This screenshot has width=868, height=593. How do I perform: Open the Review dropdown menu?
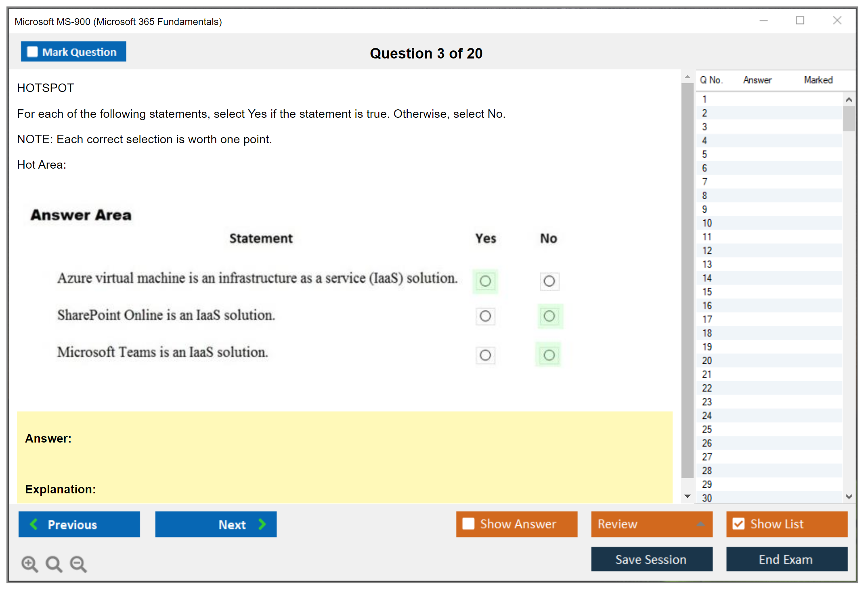coord(700,524)
